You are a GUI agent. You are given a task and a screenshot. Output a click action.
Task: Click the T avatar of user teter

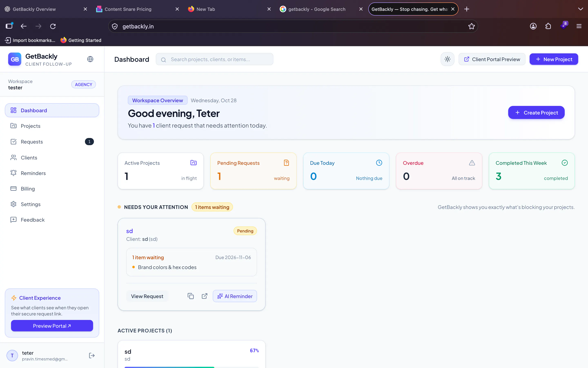pyautogui.click(x=12, y=356)
